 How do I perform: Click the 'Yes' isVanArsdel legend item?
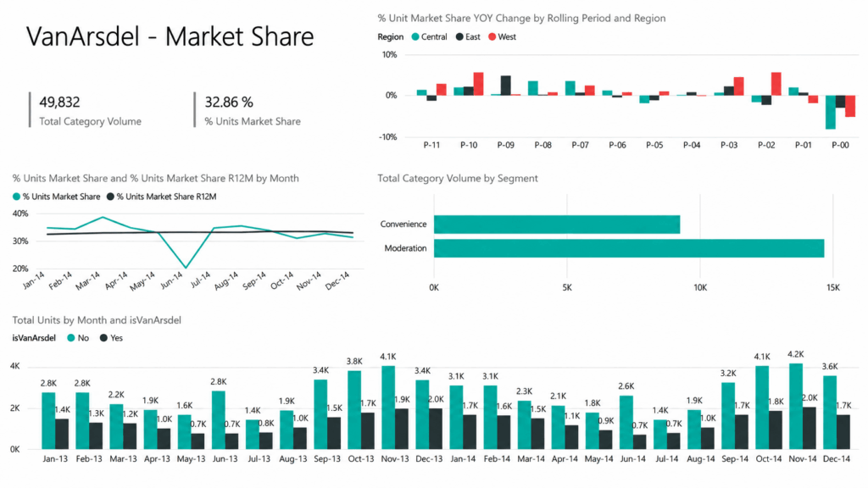[x=111, y=338]
